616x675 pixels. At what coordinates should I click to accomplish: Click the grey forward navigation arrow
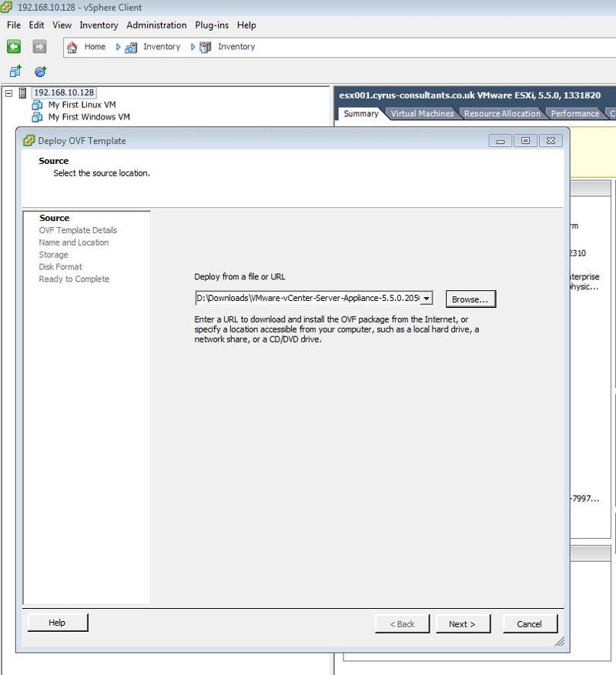(x=39, y=46)
